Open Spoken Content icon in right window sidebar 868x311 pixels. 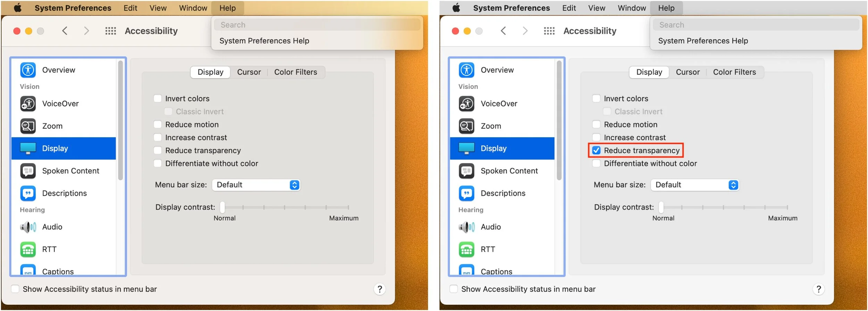point(466,171)
